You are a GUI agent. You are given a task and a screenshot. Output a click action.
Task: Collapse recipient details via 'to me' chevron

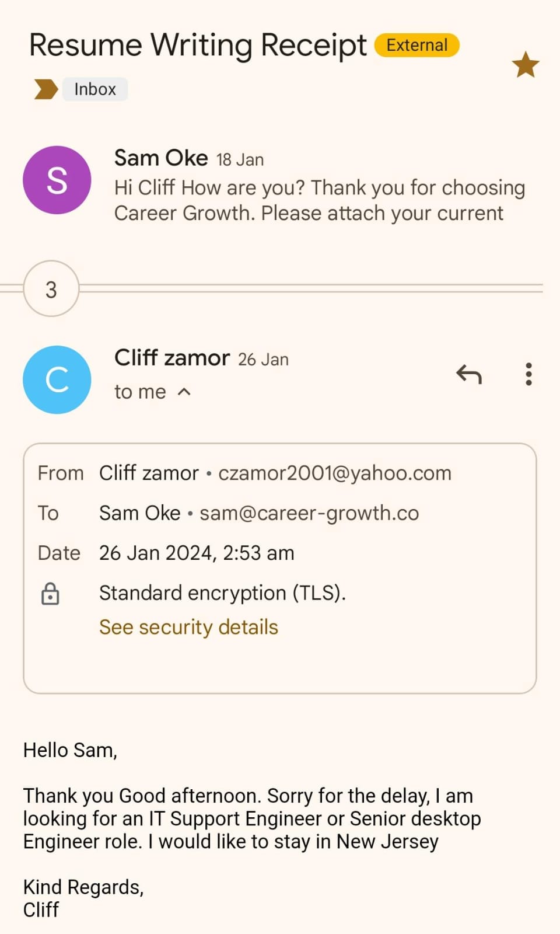tap(184, 392)
